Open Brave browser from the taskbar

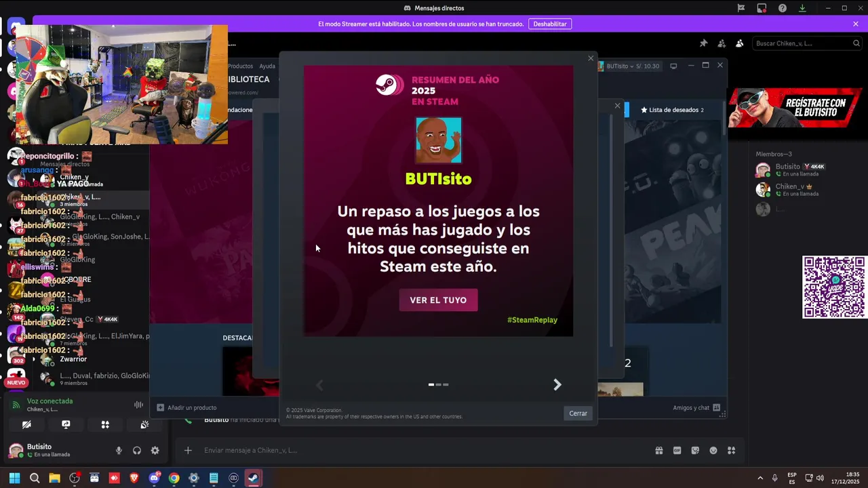[134, 478]
